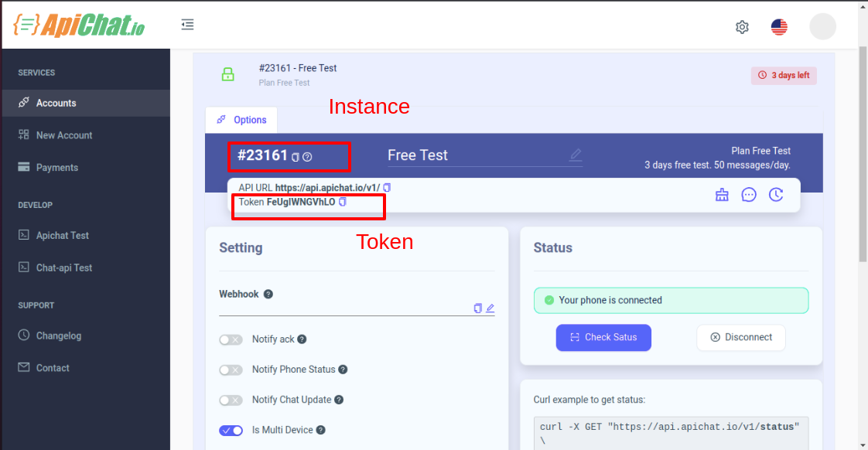Click the history clock icon in API bar
Viewport: 868px width, 450px height.
[776, 195]
